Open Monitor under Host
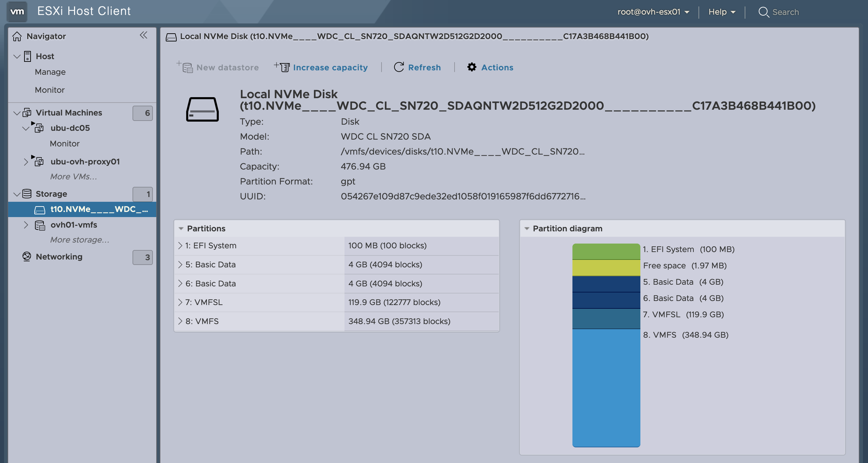Image resolution: width=868 pixels, height=463 pixels. 50,90
